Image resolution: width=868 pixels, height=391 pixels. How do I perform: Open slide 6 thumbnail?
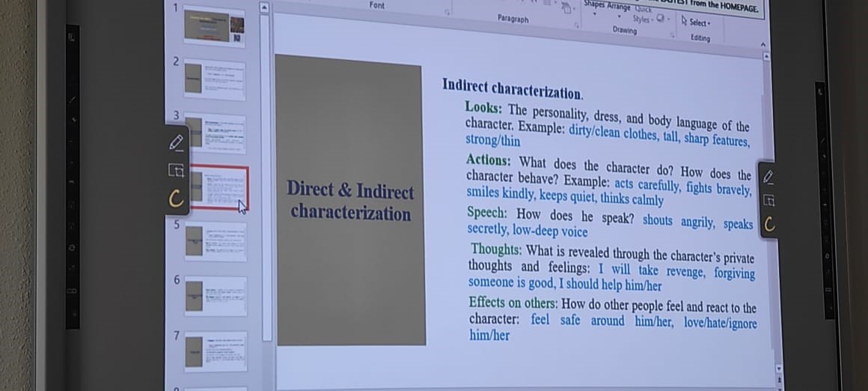[216, 296]
